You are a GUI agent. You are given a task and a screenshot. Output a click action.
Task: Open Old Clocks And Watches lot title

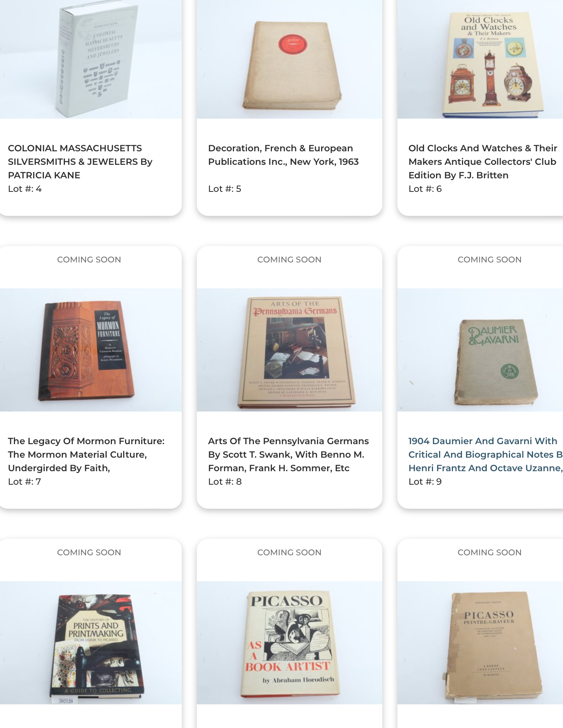(x=483, y=161)
